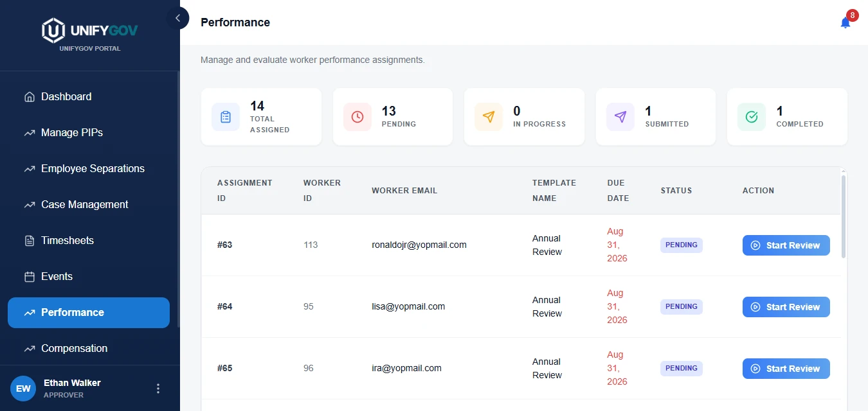Click the Employee Separations trend icon

click(x=30, y=169)
